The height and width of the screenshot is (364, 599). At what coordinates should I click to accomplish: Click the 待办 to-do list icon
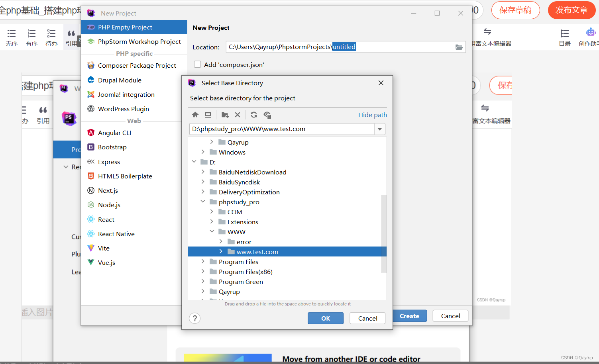pyautogui.click(x=51, y=33)
